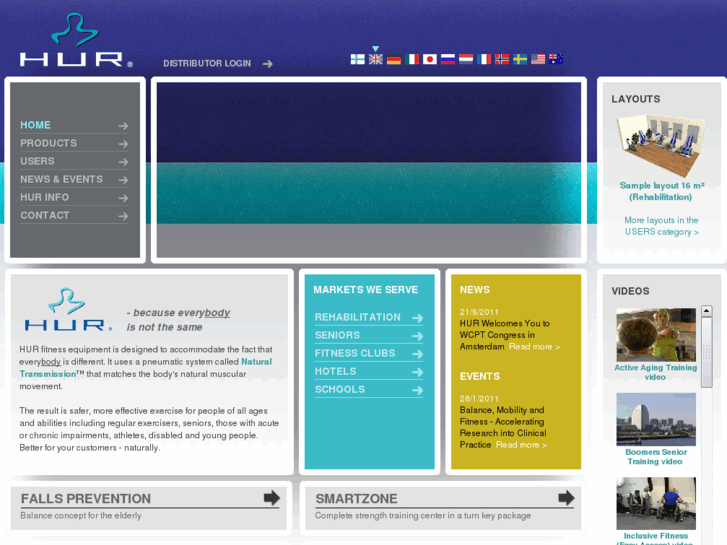Click the arrow next to HUR Info
The height and width of the screenshot is (545, 727).
(x=123, y=198)
